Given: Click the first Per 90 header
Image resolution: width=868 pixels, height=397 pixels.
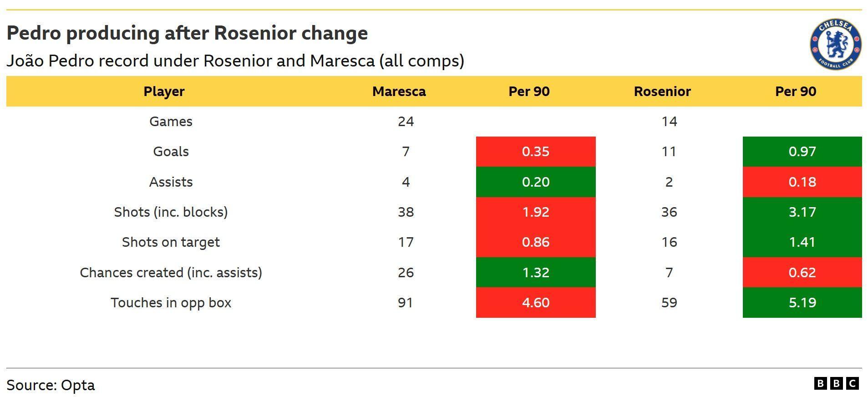Looking at the screenshot, I should click(529, 92).
